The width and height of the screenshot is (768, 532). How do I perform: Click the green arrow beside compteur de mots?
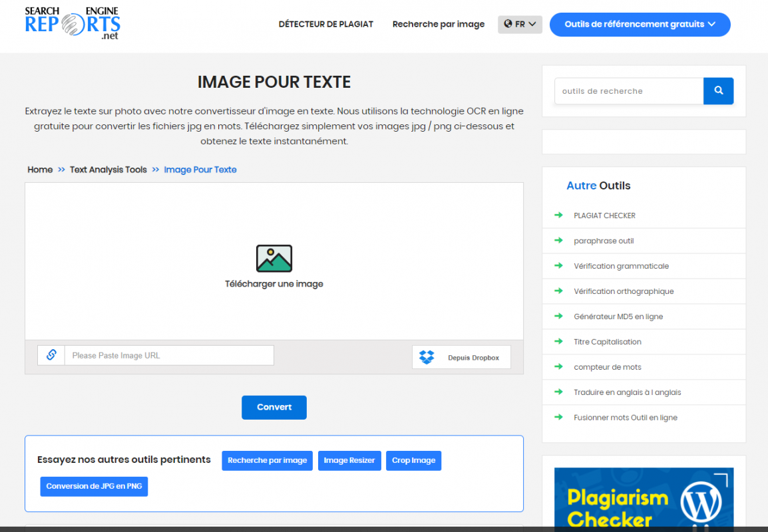558,366
